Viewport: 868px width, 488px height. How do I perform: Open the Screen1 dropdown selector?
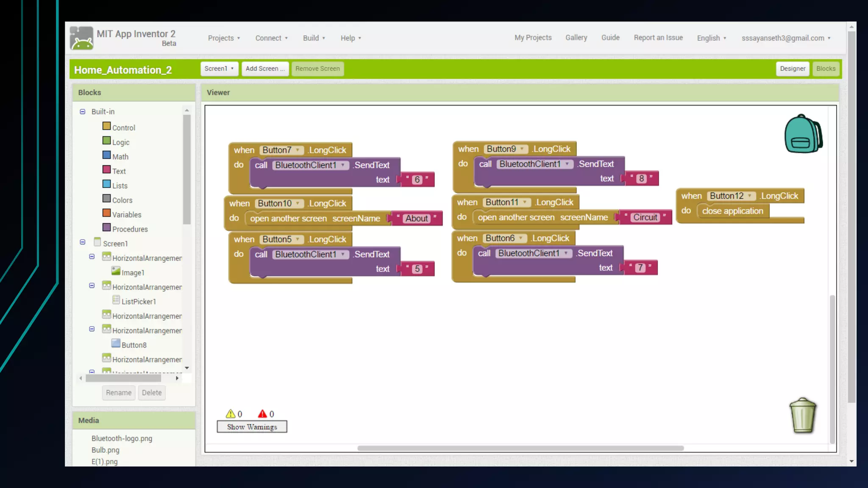219,69
